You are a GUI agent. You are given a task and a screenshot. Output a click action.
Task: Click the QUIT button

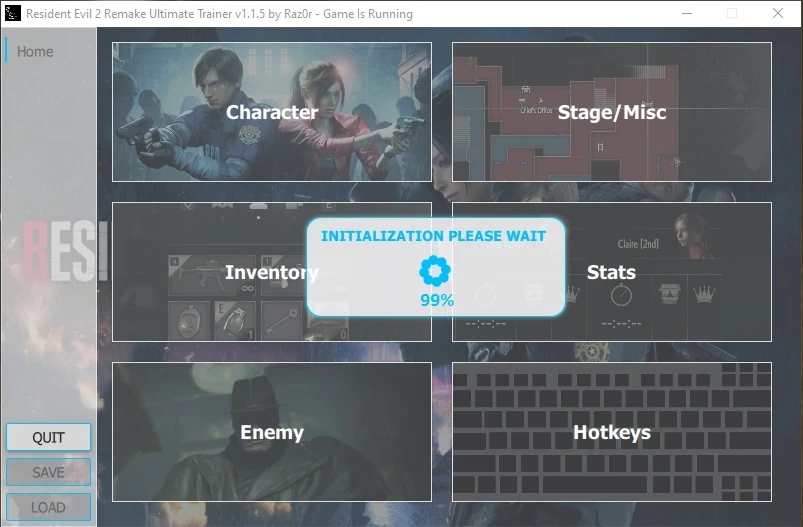coord(48,437)
